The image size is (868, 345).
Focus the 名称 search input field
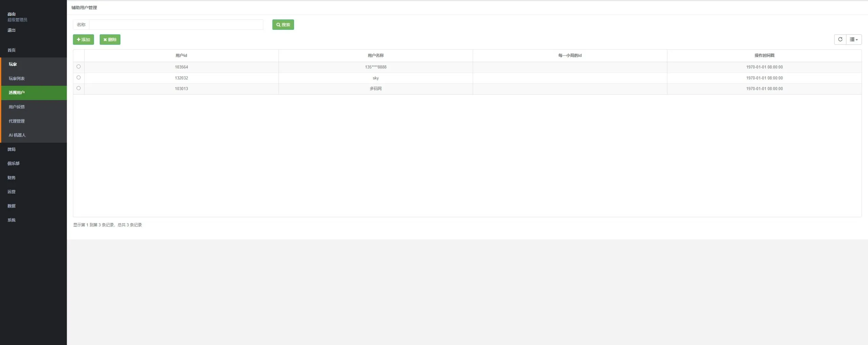coord(176,24)
